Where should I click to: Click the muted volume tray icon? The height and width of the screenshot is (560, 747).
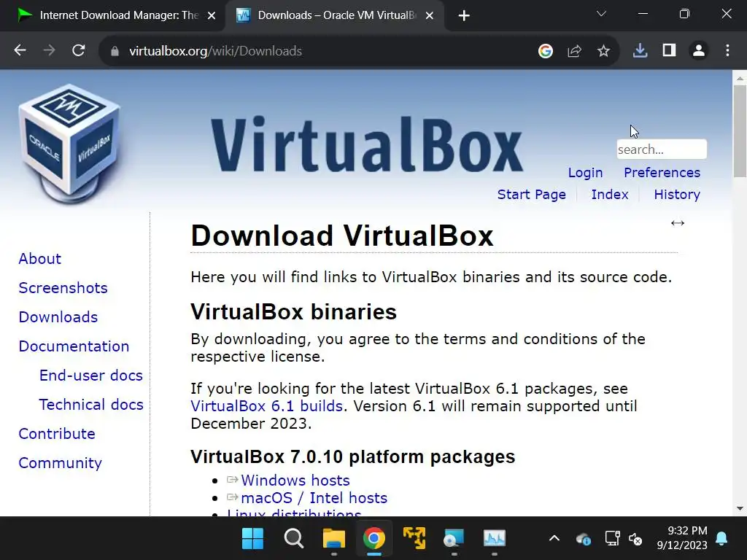635,539
